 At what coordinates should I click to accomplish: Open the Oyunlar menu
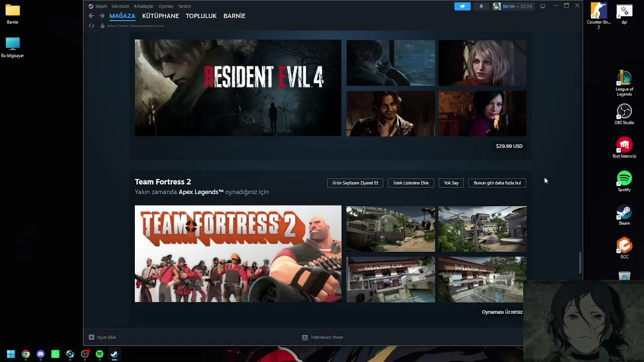coord(166,6)
